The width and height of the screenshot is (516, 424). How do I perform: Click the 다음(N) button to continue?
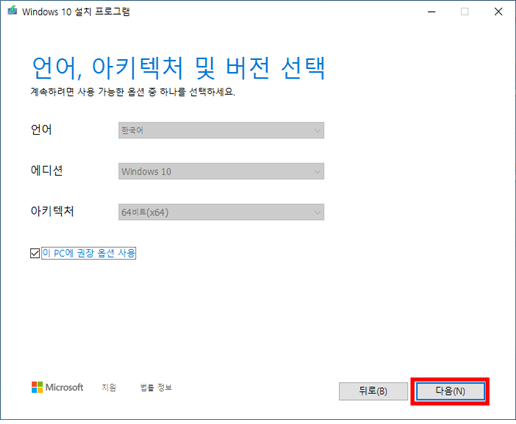pyautogui.click(x=450, y=391)
